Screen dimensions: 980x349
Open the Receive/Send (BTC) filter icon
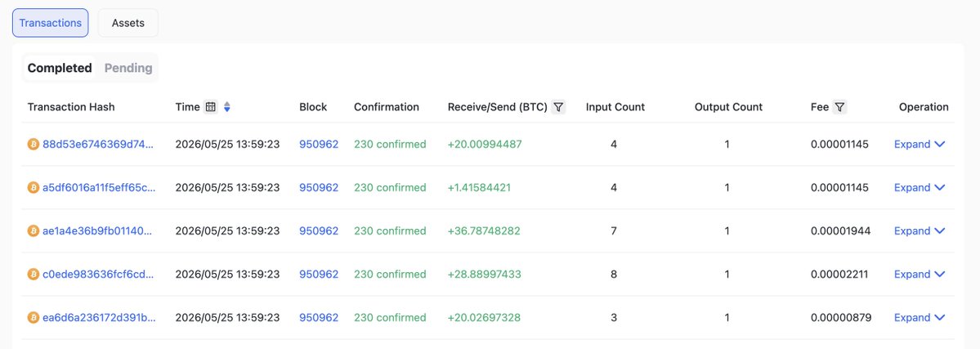coord(559,107)
